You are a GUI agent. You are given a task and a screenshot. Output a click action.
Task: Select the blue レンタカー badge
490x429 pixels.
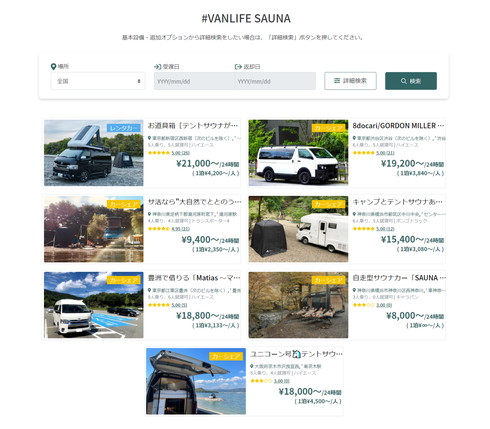pyautogui.click(x=124, y=128)
